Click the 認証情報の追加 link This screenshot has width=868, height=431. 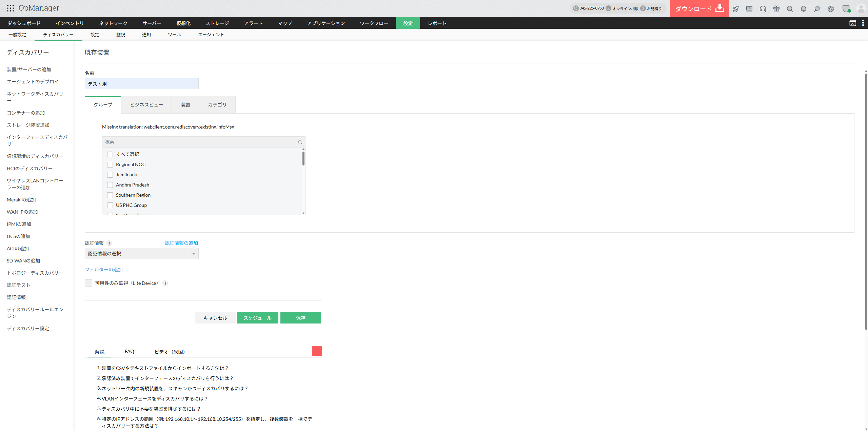tap(181, 243)
